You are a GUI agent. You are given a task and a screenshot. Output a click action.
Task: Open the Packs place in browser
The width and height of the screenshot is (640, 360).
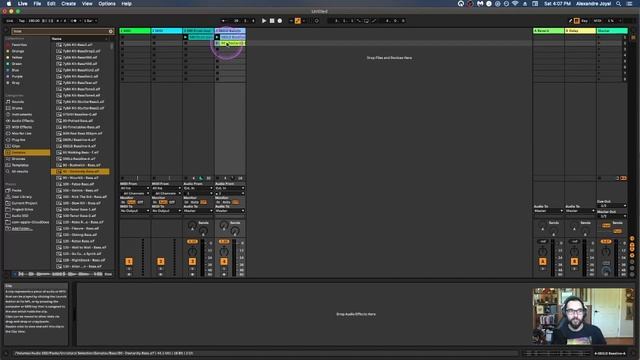pos(17,190)
